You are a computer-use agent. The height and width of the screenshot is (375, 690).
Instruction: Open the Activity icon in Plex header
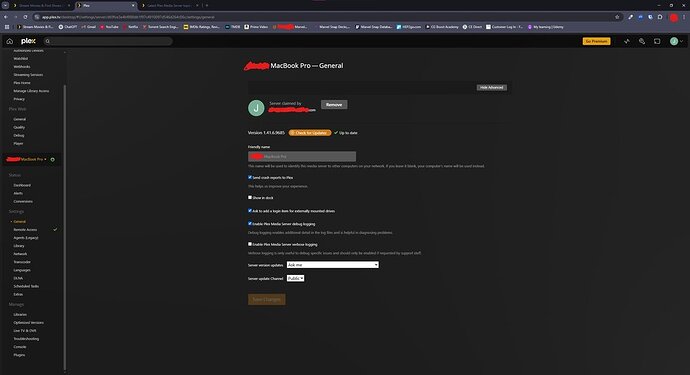pyautogui.click(x=627, y=41)
